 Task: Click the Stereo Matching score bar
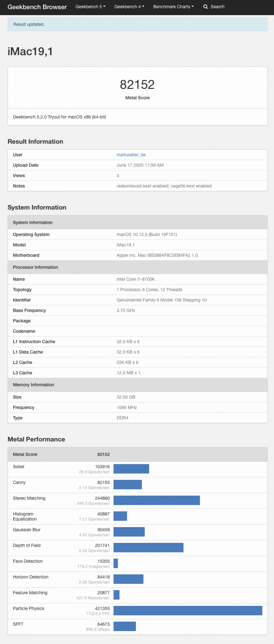(x=156, y=500)
